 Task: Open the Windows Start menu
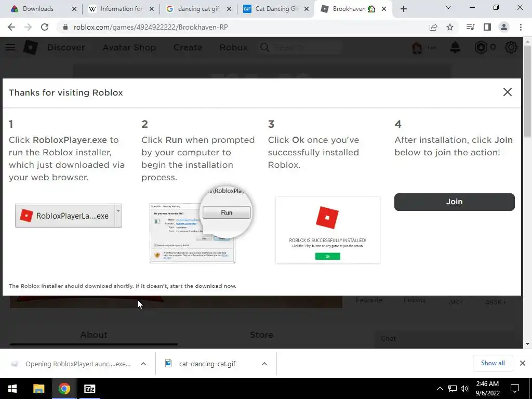(x=12, y=389)
